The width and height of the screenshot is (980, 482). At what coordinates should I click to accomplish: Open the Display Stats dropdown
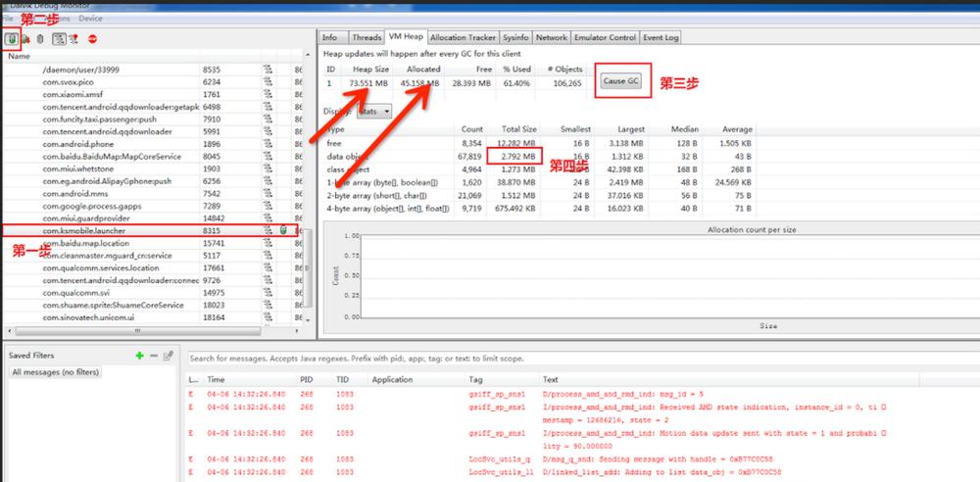point(373,112)
